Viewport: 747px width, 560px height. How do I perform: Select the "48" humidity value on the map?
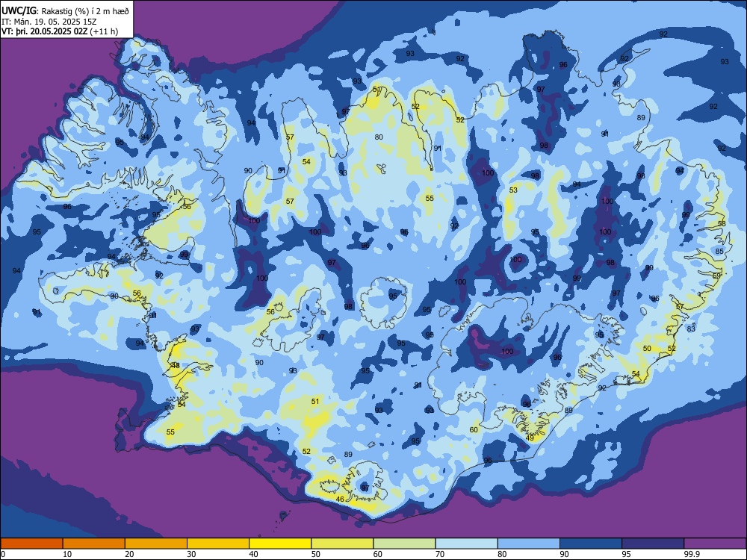click(176, 366)
